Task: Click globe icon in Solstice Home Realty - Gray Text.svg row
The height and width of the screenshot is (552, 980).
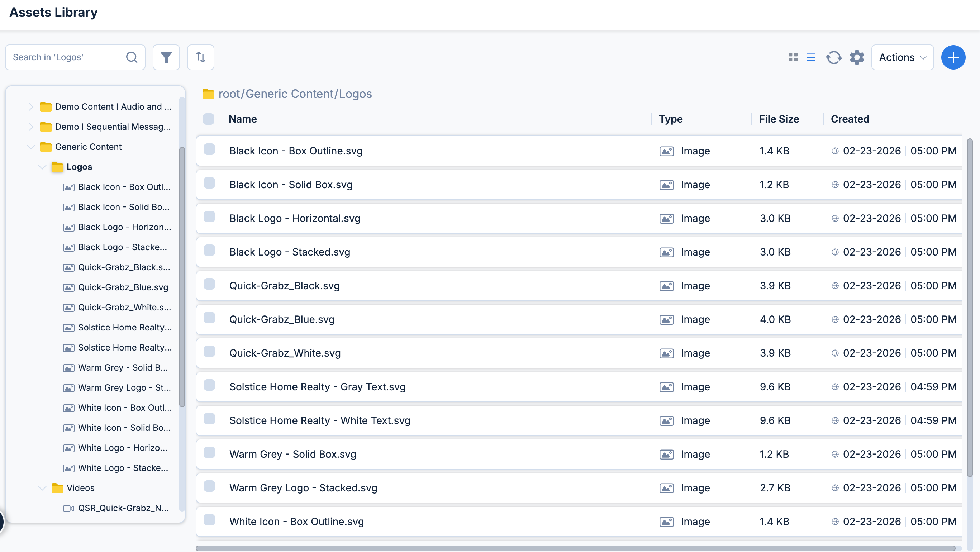Action: (835, 387)
